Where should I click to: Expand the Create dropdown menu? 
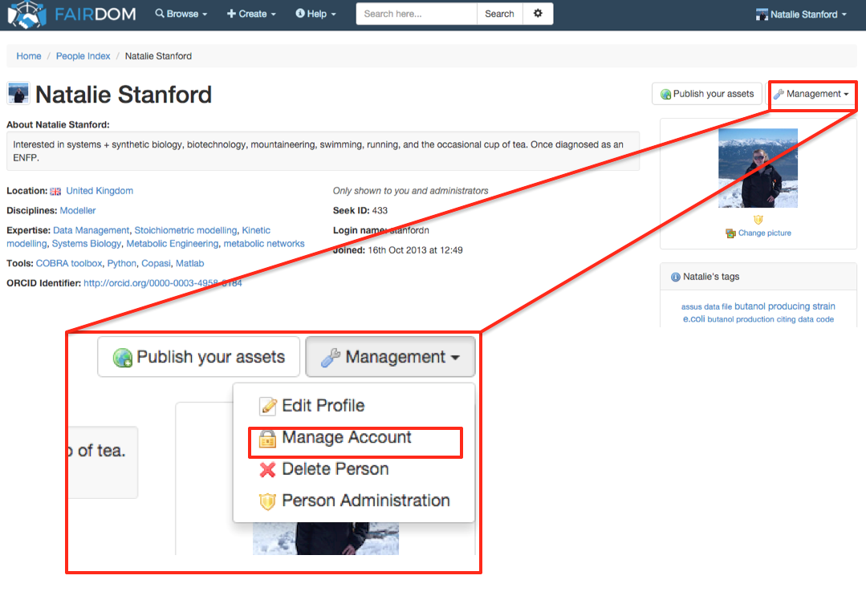251,14
